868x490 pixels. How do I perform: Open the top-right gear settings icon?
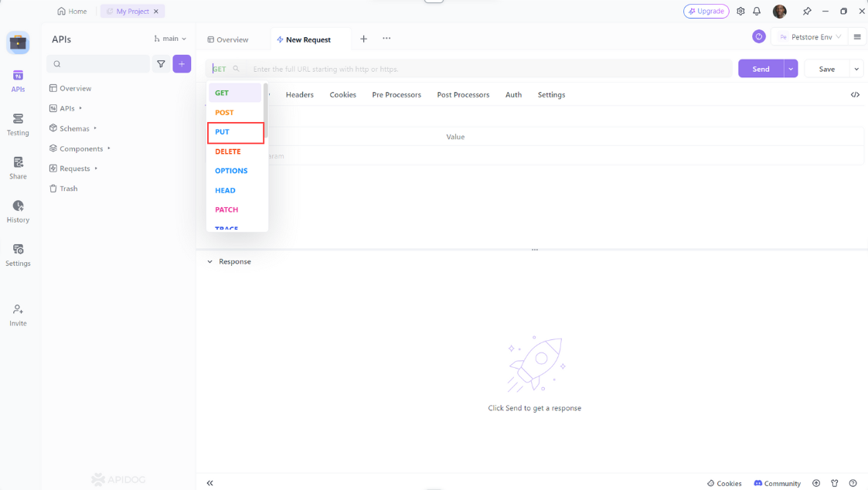[x=740, y=11]
